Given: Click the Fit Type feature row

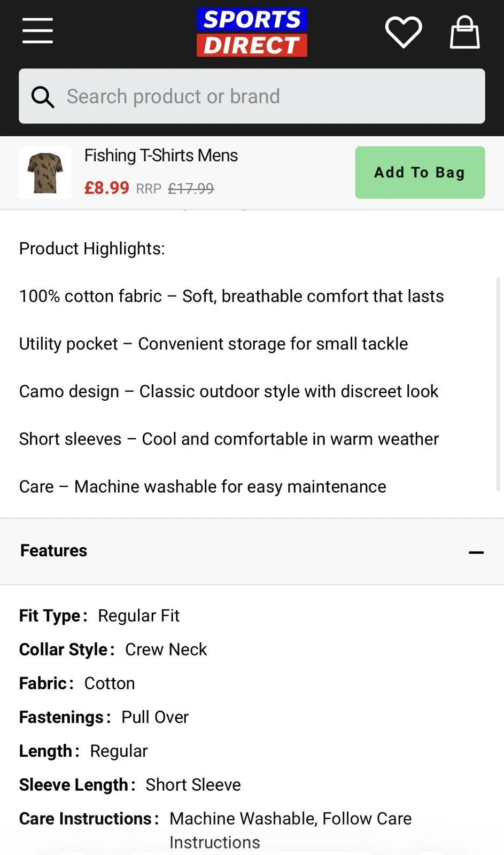Looking at the screenshot, I should (99, 616).
